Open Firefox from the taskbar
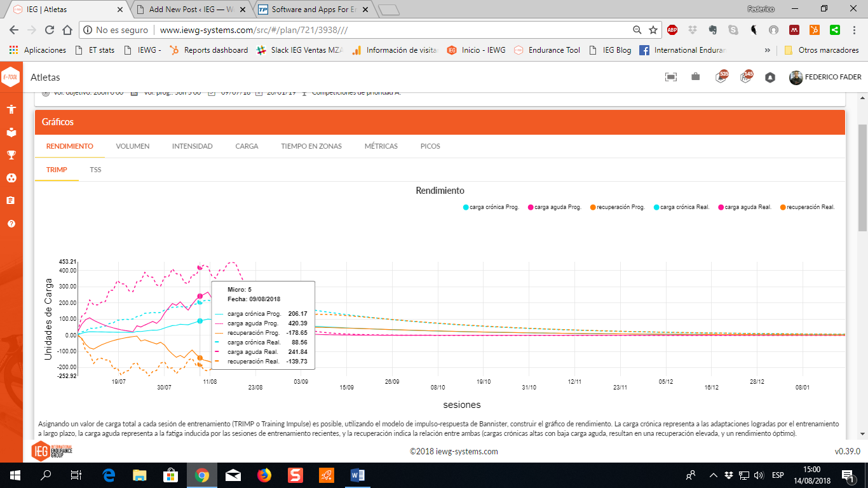Image resolution: width=868 pixels, height=488 pixels. tap(264, 475)
